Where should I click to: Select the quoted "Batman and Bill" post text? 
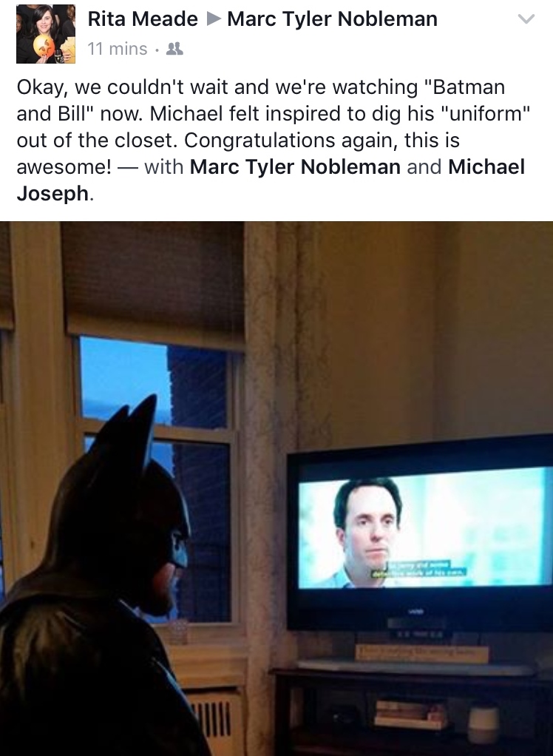coord(260,101)
